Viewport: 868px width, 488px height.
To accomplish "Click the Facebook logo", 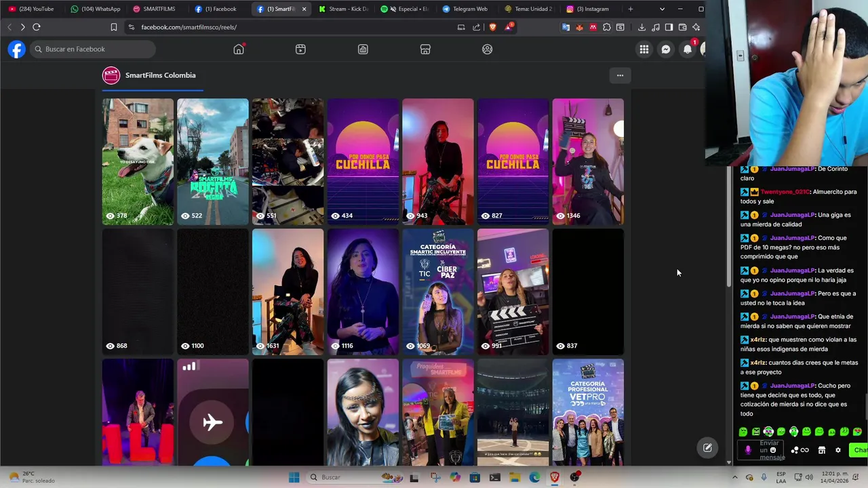I will click(x=17, y=49).
